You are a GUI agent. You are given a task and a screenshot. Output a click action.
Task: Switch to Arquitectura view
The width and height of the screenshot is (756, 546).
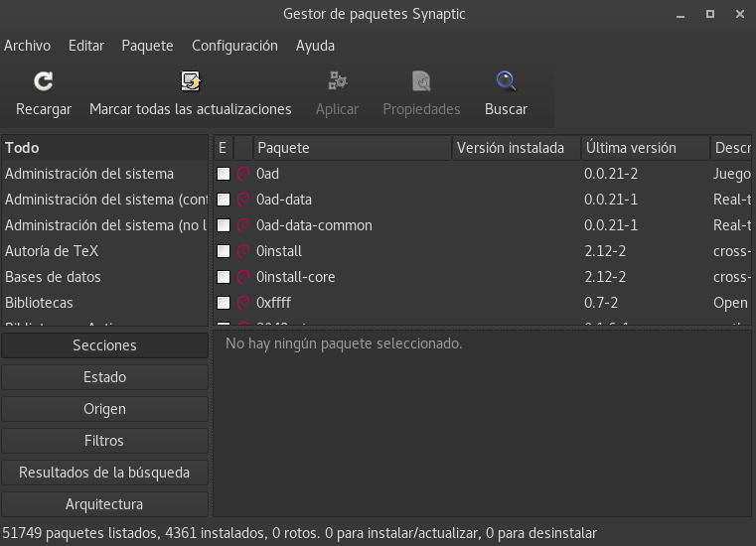(x=104, y=504)
